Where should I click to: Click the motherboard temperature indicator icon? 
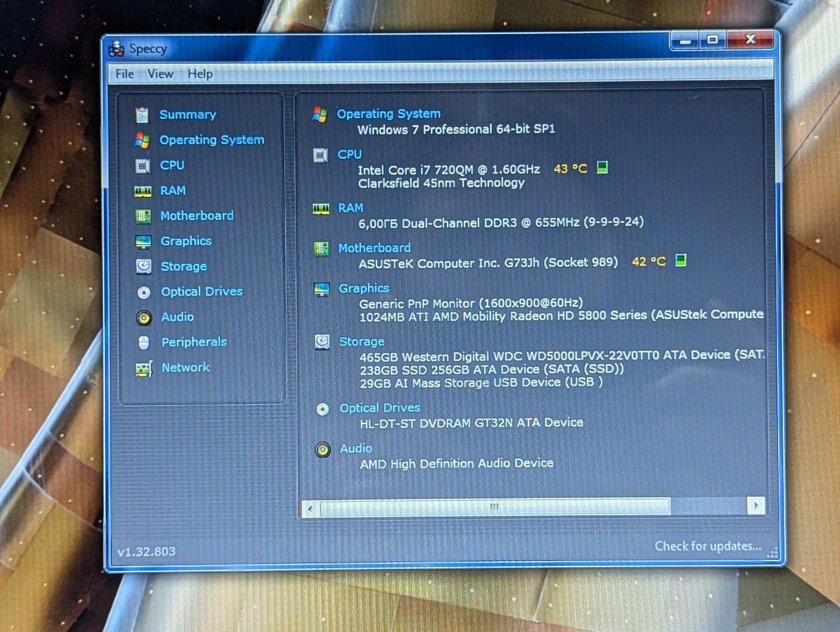(x=681, y=261)
